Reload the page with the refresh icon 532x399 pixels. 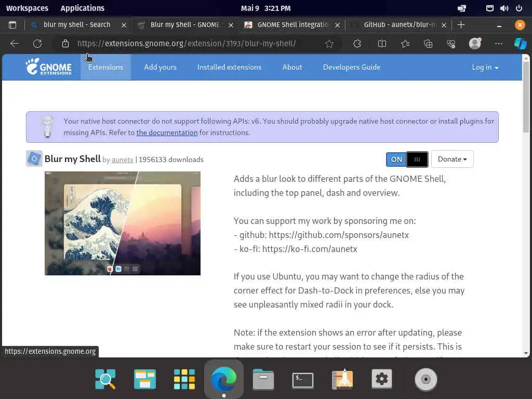click(x=37, y=44)
